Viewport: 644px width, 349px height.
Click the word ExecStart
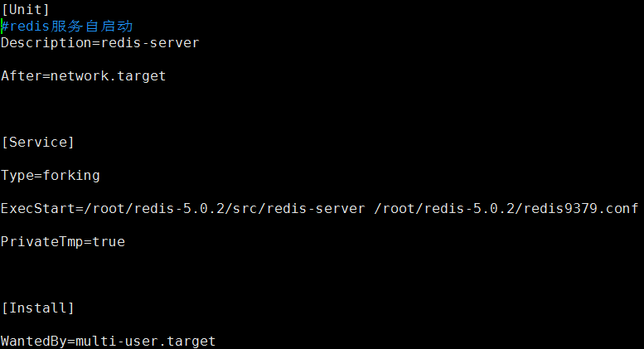coord(38,209)
